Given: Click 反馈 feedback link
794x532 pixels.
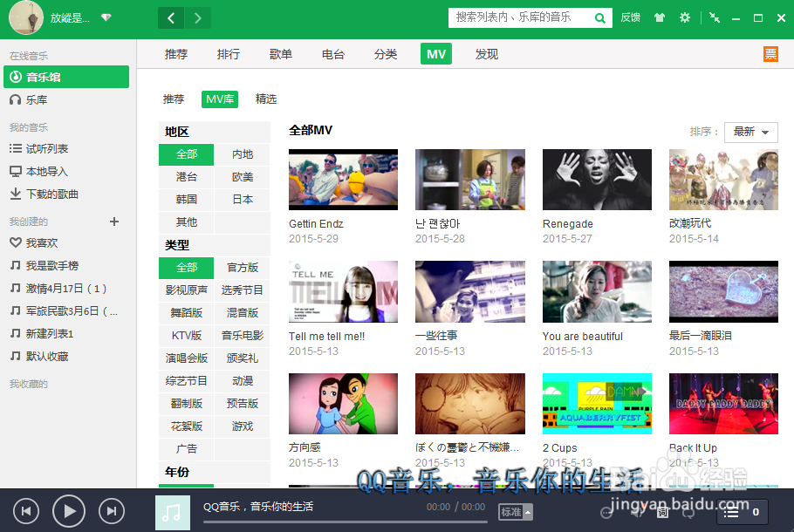Looking at the screenshot, I should [x=631, y=17].
